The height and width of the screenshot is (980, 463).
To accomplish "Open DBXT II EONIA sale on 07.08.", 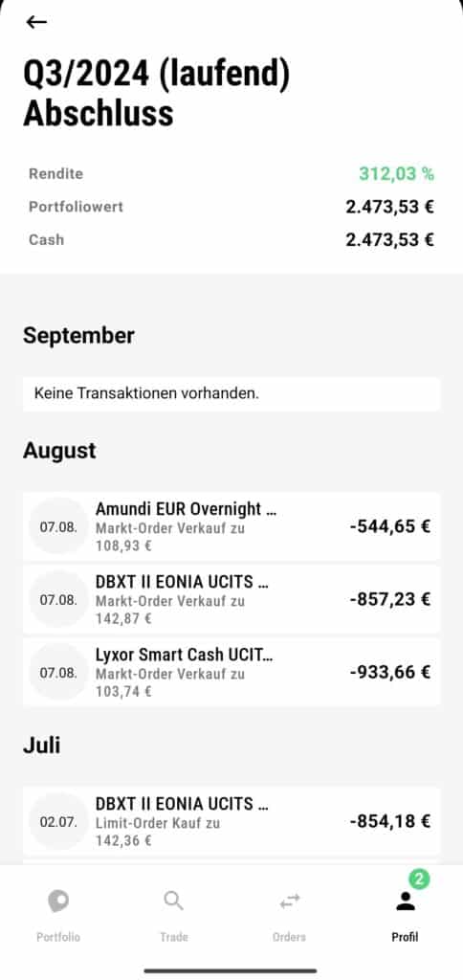I will tap(231, 599).
